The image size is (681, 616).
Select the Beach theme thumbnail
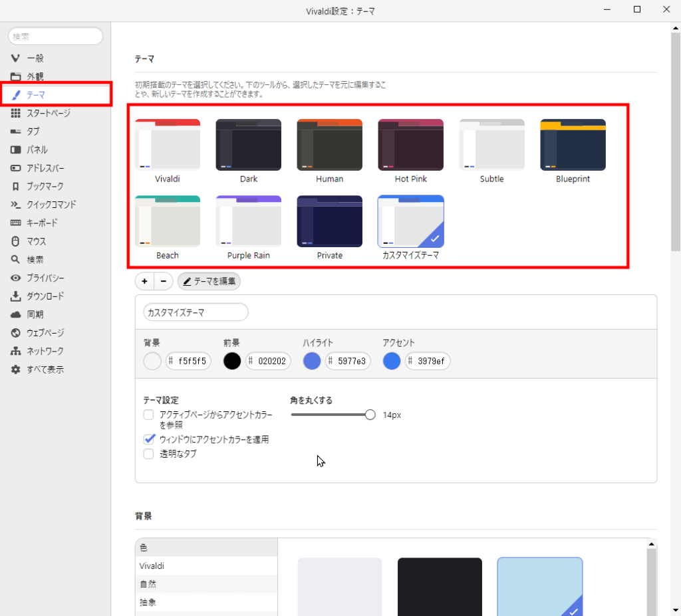click(168, 221)
